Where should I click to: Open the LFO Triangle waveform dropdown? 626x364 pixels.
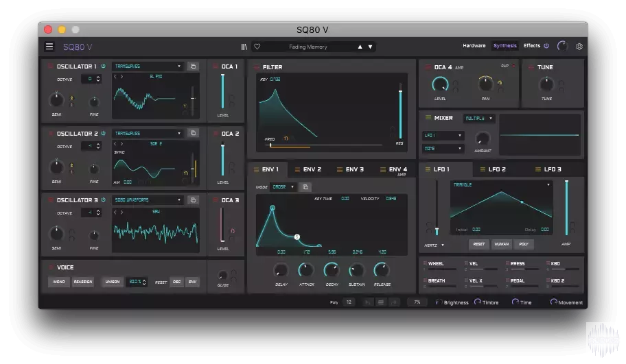502,184
